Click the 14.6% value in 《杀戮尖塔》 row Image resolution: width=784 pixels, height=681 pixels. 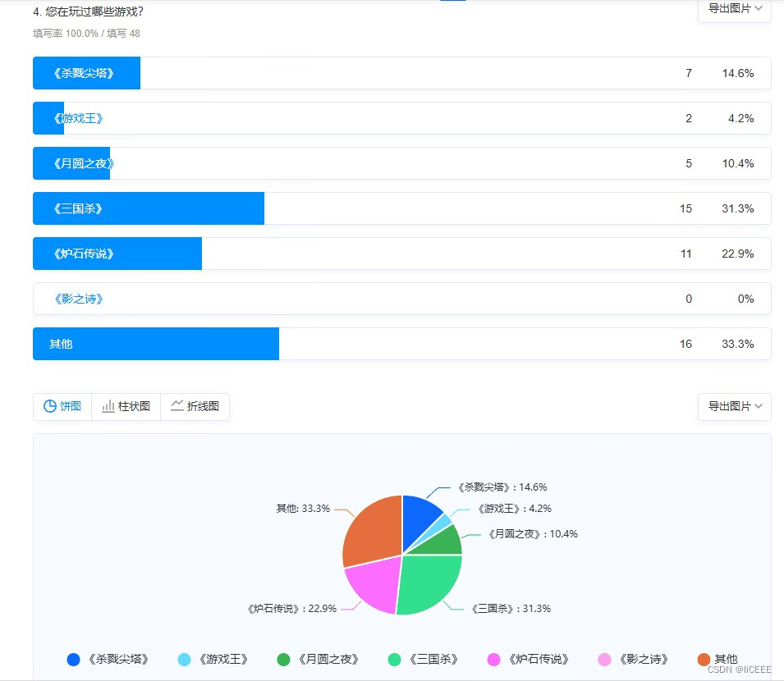point(738,74)
